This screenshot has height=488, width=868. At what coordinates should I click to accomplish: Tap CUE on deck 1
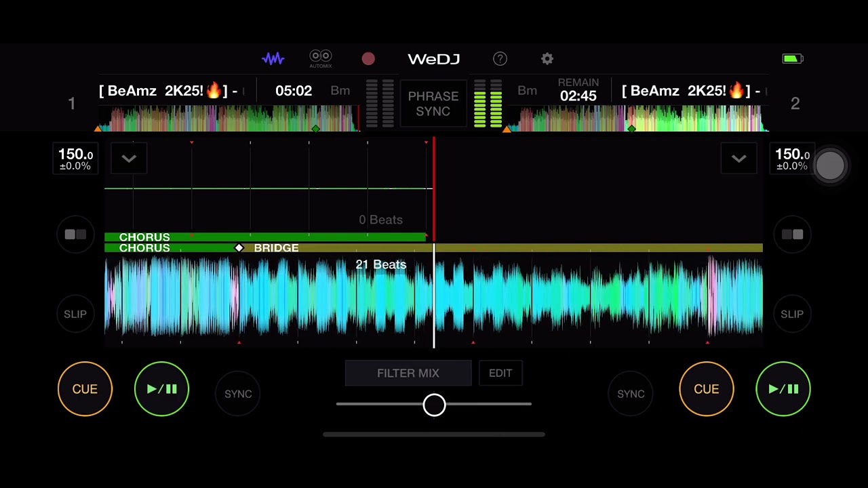[85, 389]
